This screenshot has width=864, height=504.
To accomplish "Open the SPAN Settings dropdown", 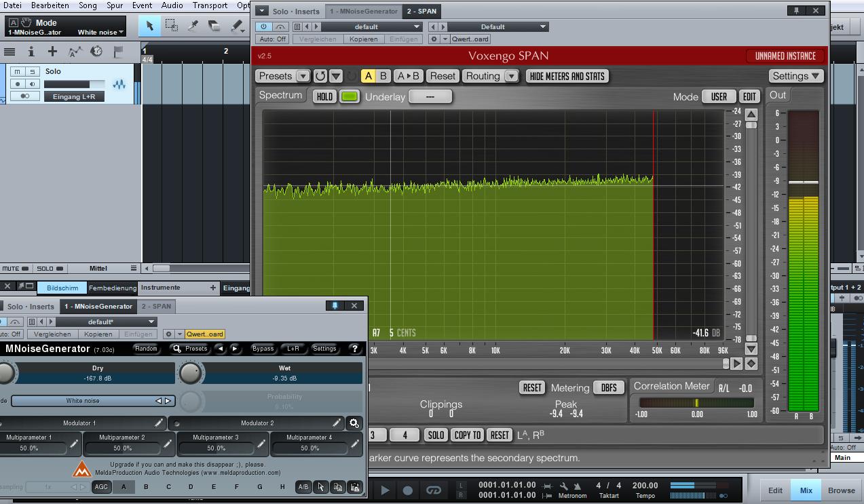I will pos(796,76).
